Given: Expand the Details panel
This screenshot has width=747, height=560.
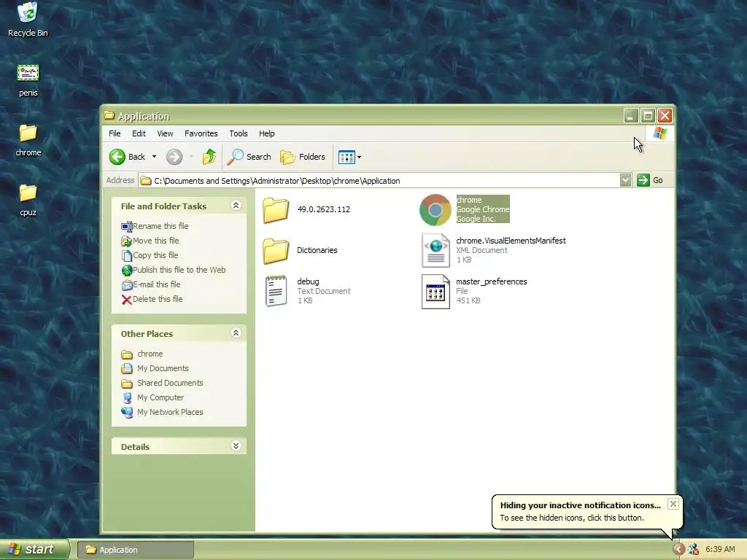Looking at the screenshot, I should [x=236, y=446].
